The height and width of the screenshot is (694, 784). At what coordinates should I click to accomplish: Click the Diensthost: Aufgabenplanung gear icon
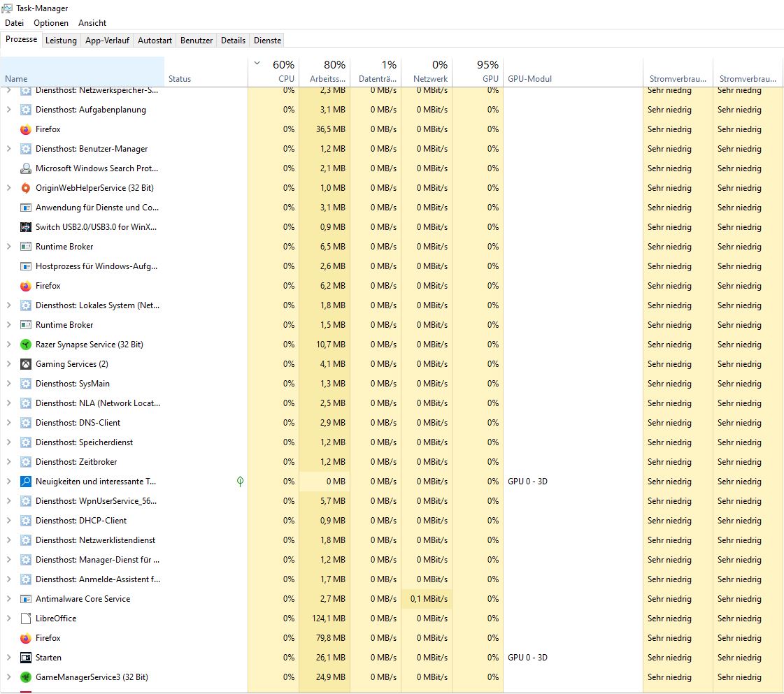pos(25,110)
